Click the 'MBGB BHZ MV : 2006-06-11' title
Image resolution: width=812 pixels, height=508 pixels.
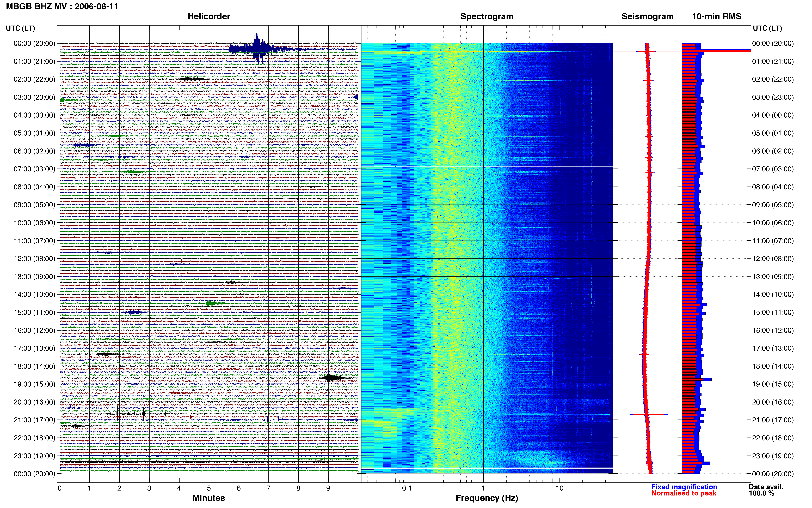pyautogui.click(x=62, y=6)
